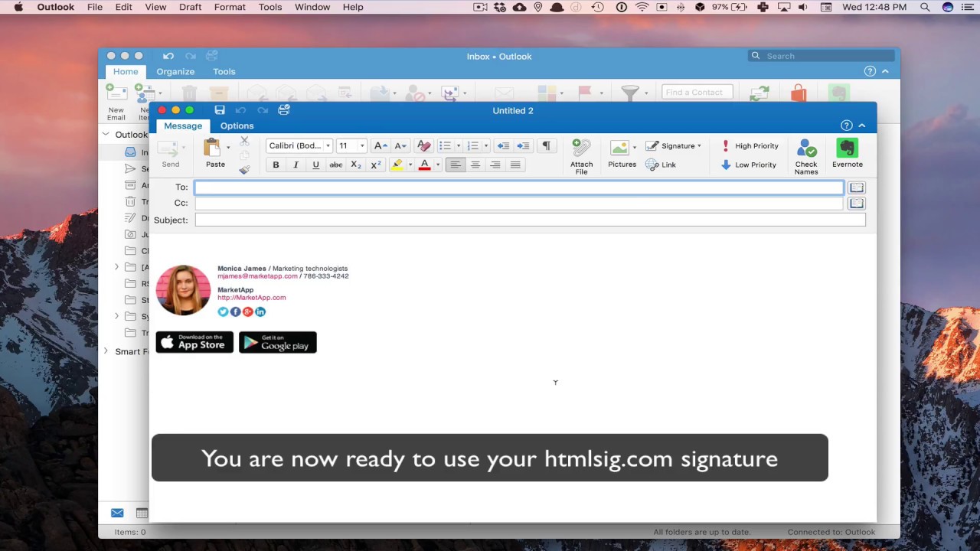Open the Draft menu
This screenshot has width=980, height=551.
pyautogui.click(x=190, y=7)
